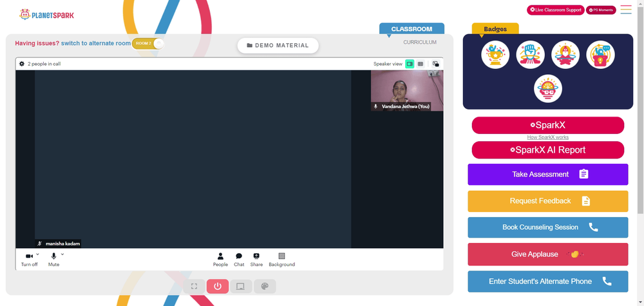Select the brain planet badge
This screenshot has width=644, height=306.
tap(548, 88)
